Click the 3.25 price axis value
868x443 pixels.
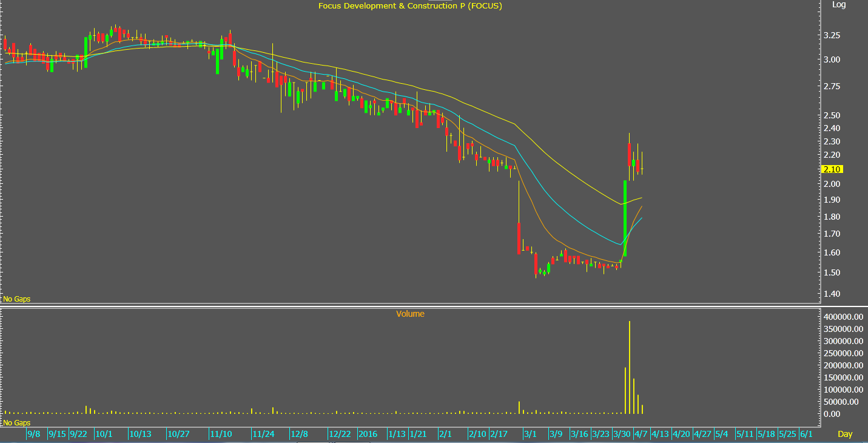(x=831, y=35)
